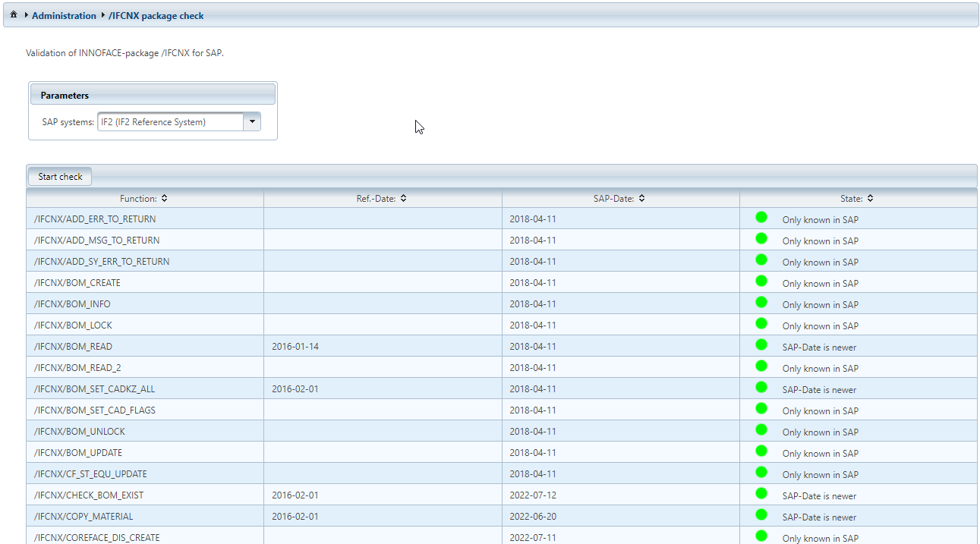The width and height of the screenshot is (980, 544).
Task: Sort table by Function column arrows
Action: tap(165, 199)
